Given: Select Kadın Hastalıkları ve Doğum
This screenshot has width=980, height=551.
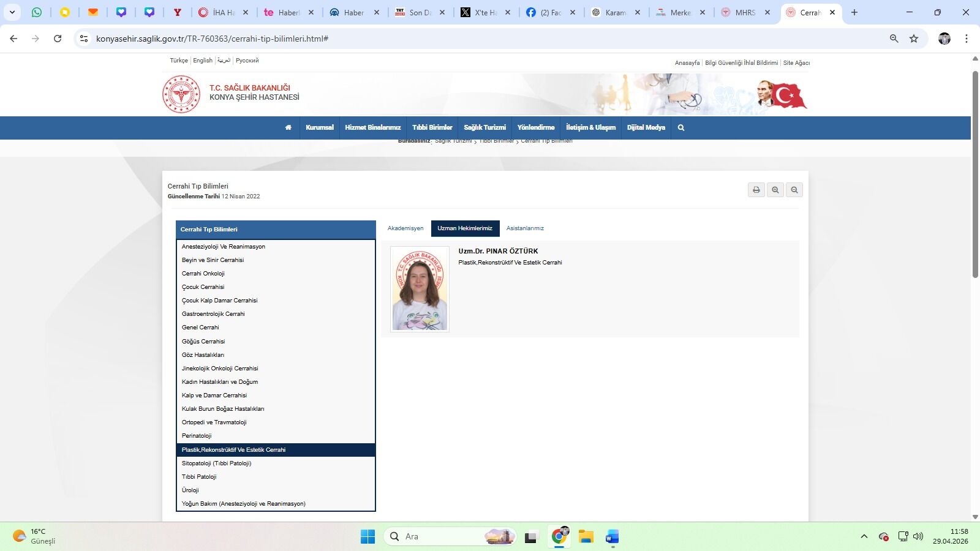Looking at the screenshot, I should point(276,382).
